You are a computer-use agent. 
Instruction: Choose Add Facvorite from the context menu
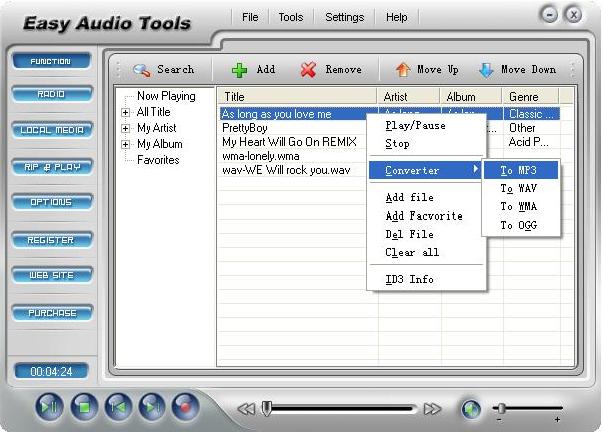pyautogui.click(x=426, y=216)
